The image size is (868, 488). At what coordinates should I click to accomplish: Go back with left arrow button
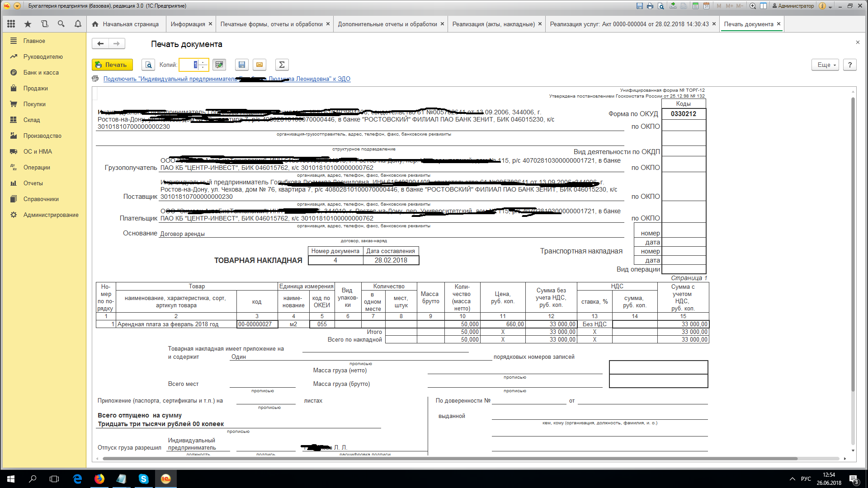tap(100, 43)
